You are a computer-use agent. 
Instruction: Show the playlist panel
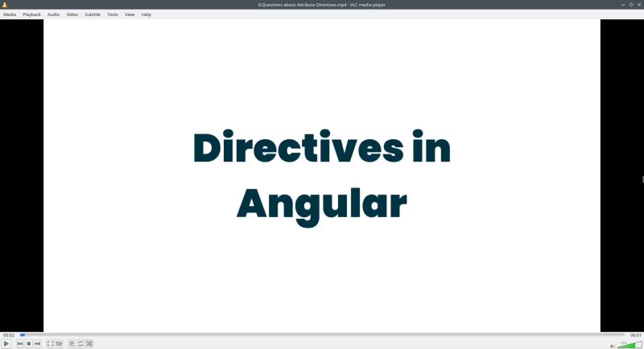[72, 343]
